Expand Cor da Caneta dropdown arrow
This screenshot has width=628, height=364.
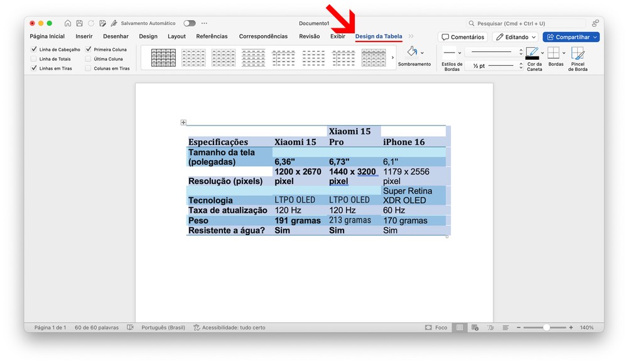(x=543, y=53)
